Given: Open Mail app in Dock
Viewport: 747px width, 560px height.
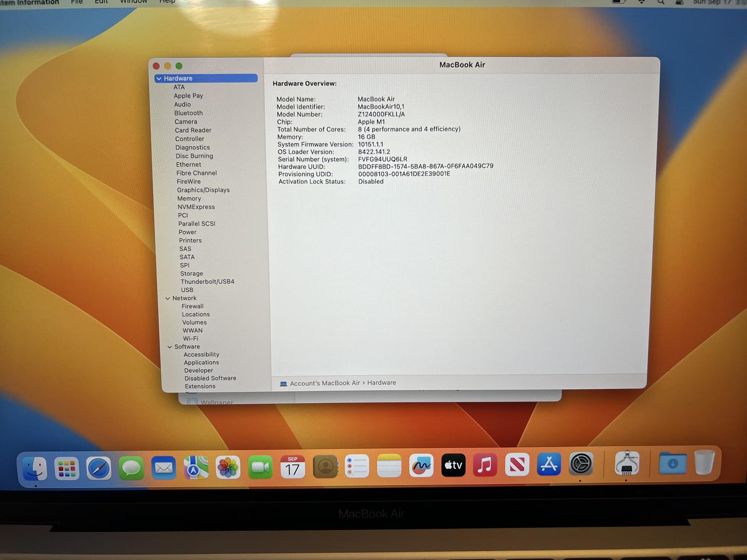Looking at the screenshot, I should coord(163,468).
